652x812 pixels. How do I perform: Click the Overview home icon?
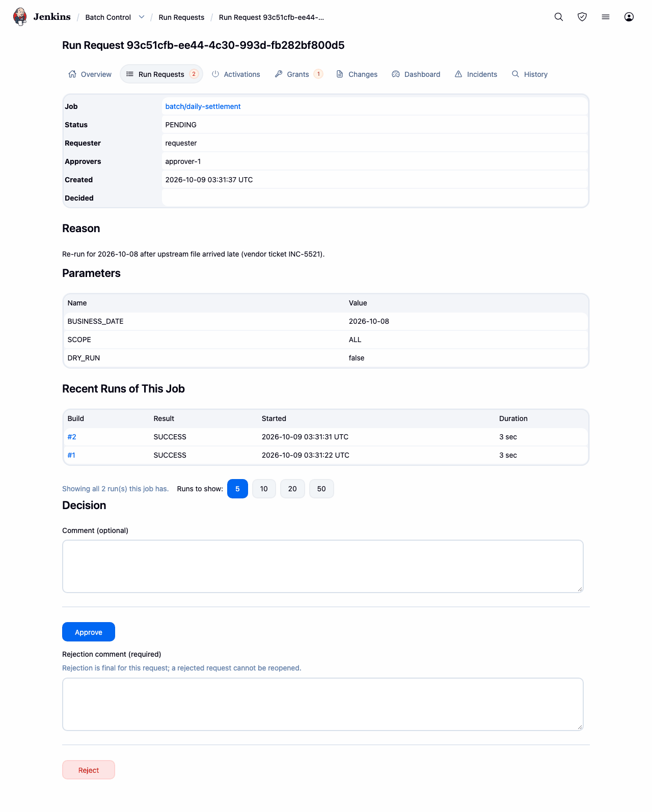coord(72,74)
